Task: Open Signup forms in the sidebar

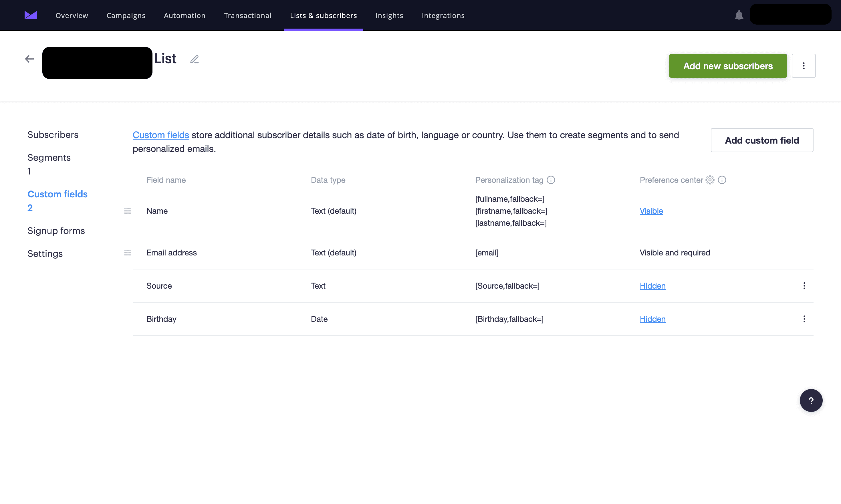Action: (56, 231)
